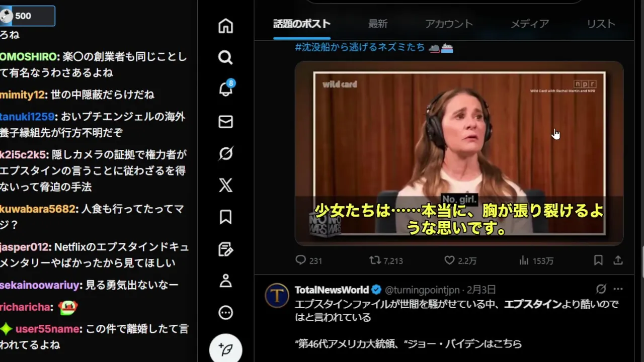Open the Grok icon in sidebar
This screenshot has width=644, height=362.
tap(225, 153)
